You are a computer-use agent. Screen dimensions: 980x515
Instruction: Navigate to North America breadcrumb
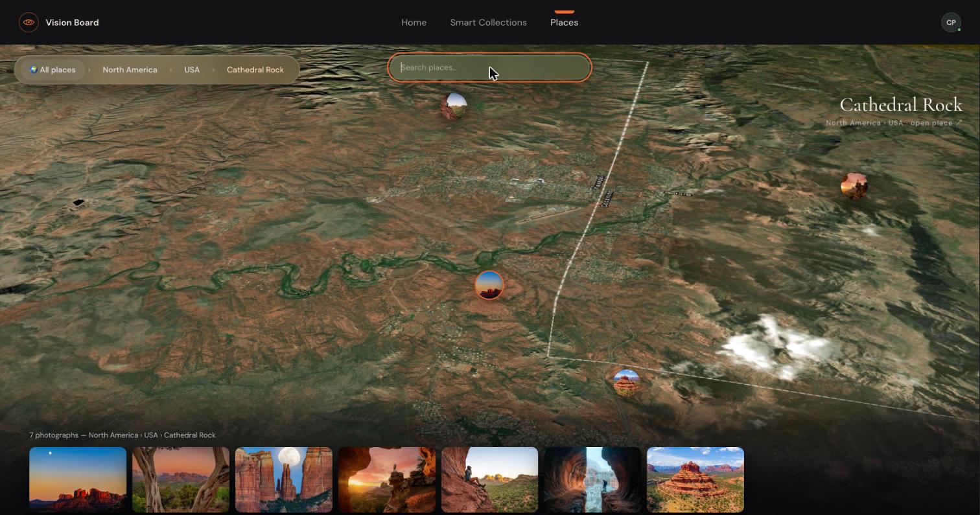(x=130, y=69)
